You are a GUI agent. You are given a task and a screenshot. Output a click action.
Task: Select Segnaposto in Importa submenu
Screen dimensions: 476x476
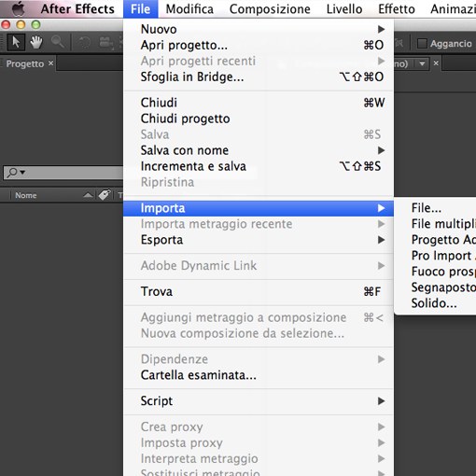pyautogui.click(x=435, y=287)
